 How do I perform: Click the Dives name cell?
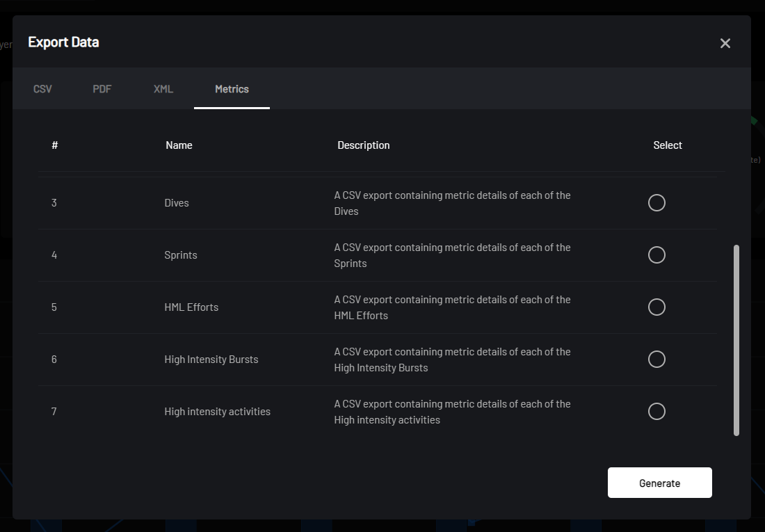(177, 203)
